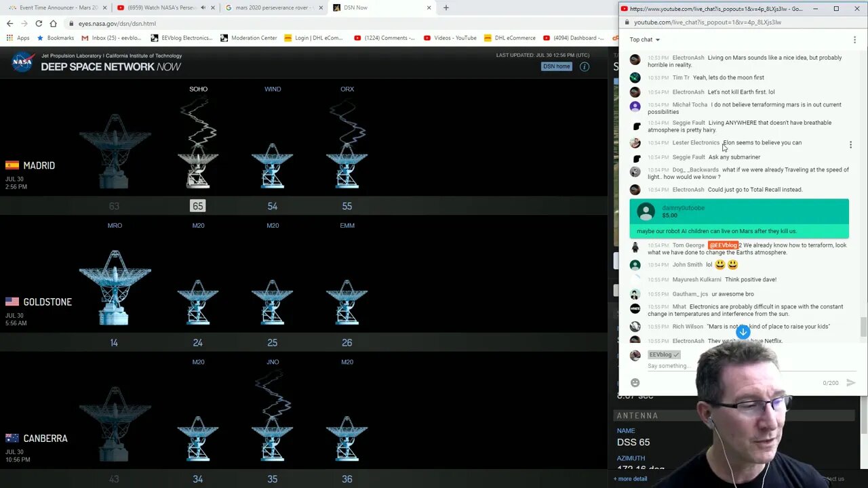Click the @EEVblog mention tag
Screen dimensions: 868x488
click(723, 245)
